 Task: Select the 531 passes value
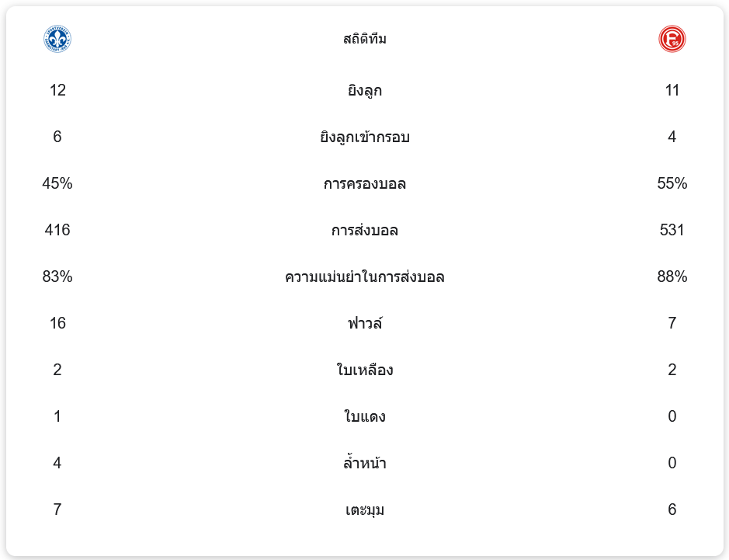(x=672, y=230)
